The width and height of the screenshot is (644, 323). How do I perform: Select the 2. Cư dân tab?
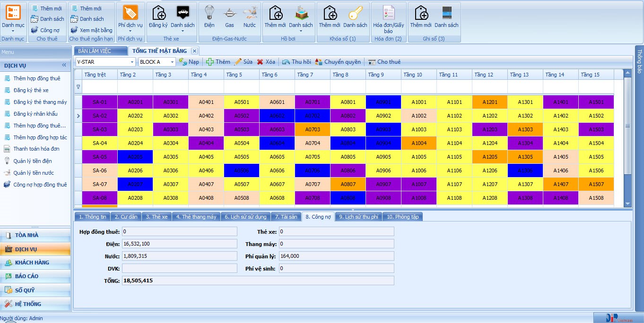coord(126,217)
